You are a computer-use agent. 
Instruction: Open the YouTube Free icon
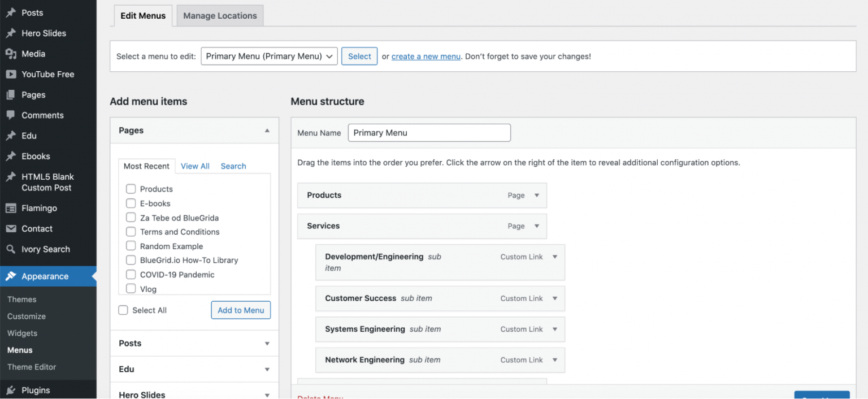pyautogui.click(x=10, y=74)
